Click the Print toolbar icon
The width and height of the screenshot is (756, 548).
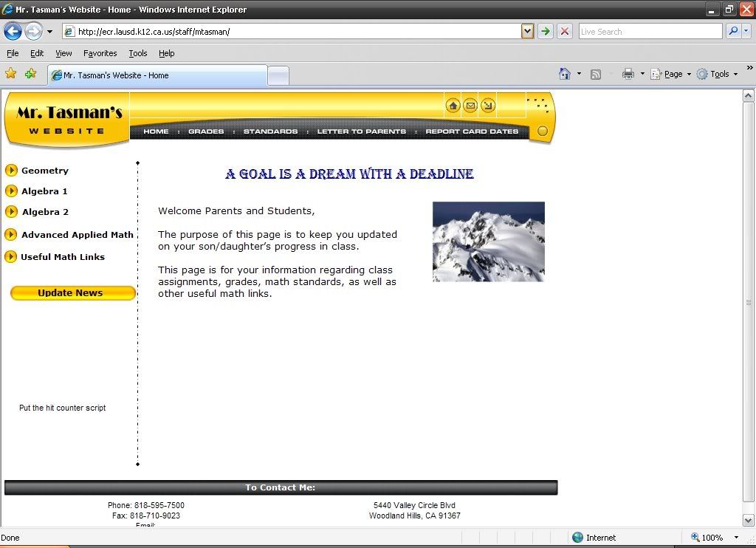point(628,74)
